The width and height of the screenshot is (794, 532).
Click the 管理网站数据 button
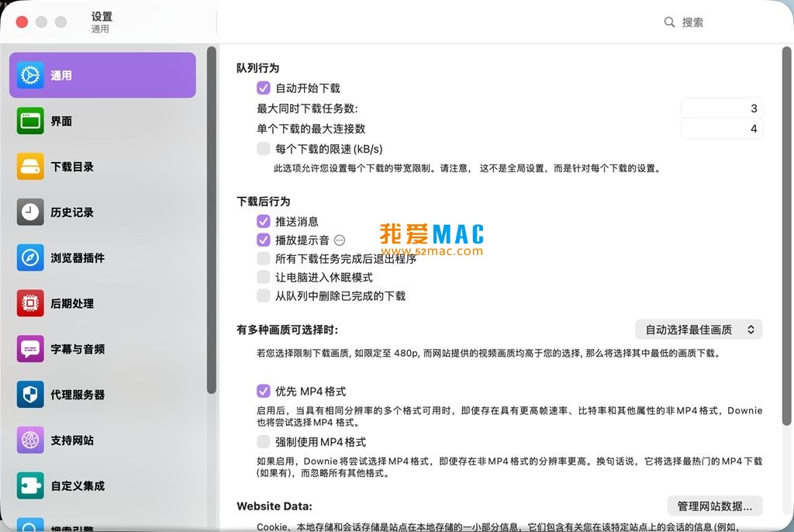tap(714, 506)
